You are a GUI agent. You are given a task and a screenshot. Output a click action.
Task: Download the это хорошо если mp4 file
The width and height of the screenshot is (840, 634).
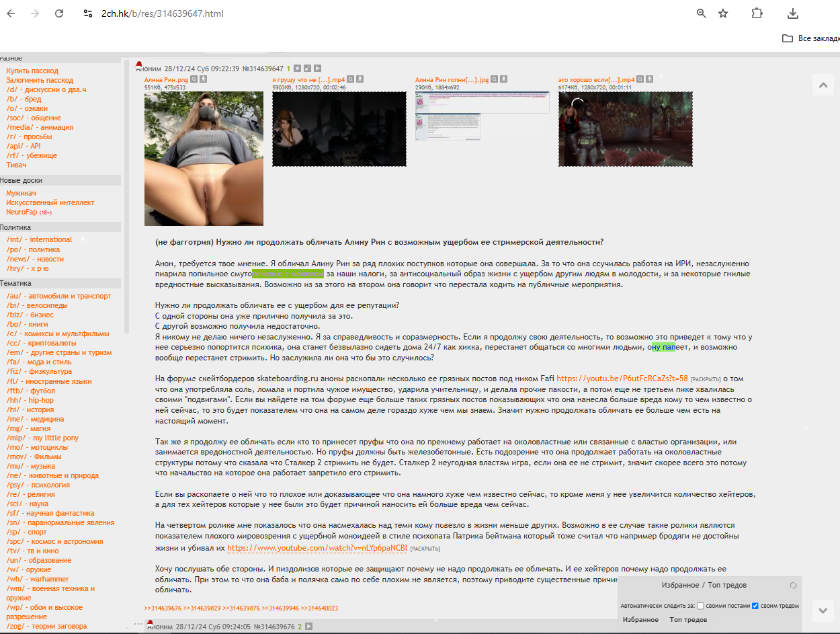[x=650, y=79]
